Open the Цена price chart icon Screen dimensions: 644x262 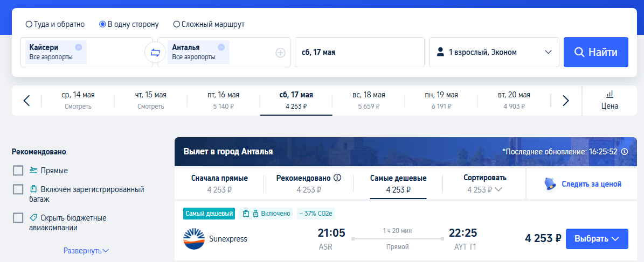point(610,101)
